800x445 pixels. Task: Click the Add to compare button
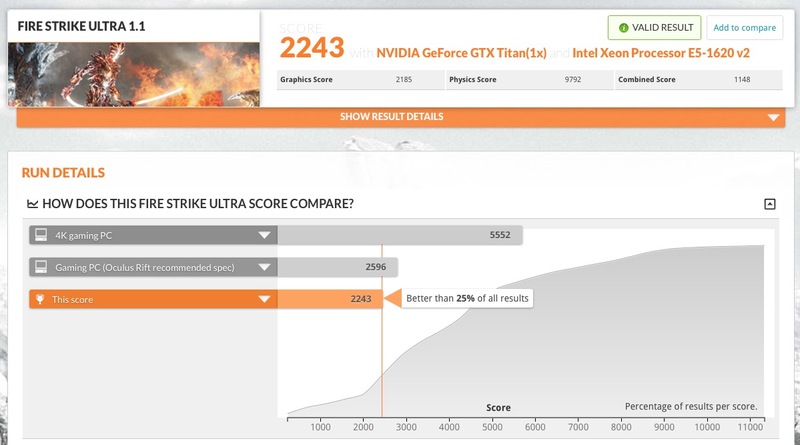point(744,28)
